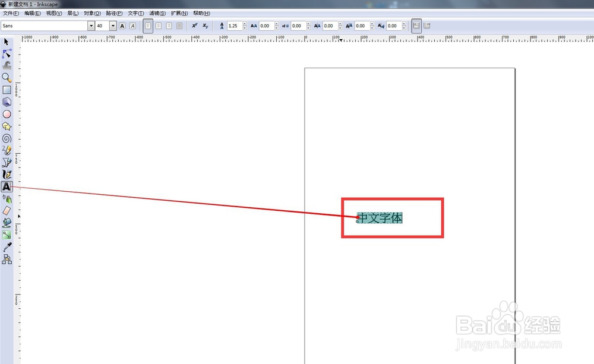Align text center
This screenshot has height=364, width=594.
(159, 26)
